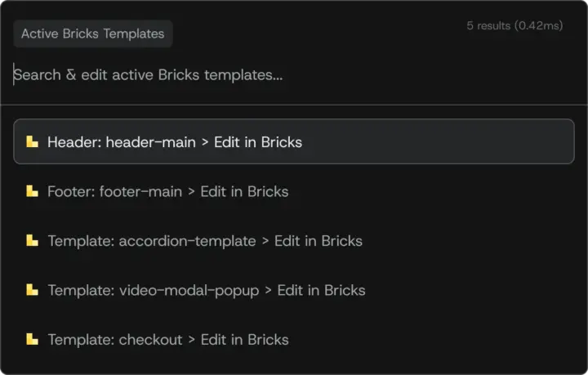Click the icon beside Template: checkout
The width and height of the screenshot is (588, 375).
[x=32, y=339]
